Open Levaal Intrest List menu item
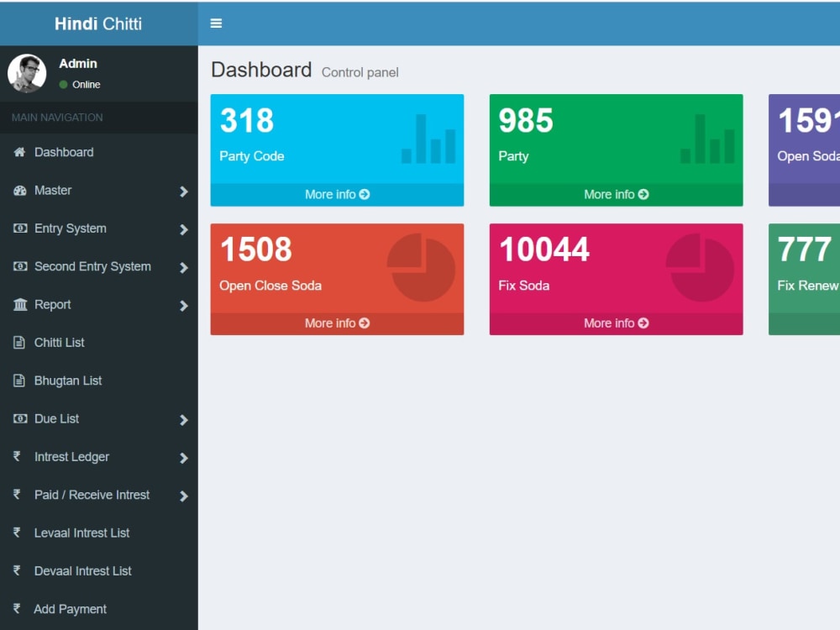The image size is (840, 630). pos(99,533)
